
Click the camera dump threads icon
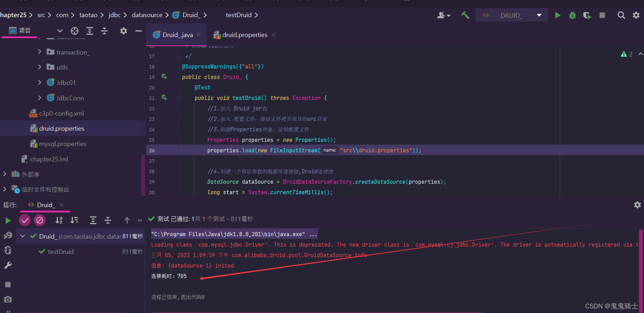pyautogui.click(x=8, y=299)
